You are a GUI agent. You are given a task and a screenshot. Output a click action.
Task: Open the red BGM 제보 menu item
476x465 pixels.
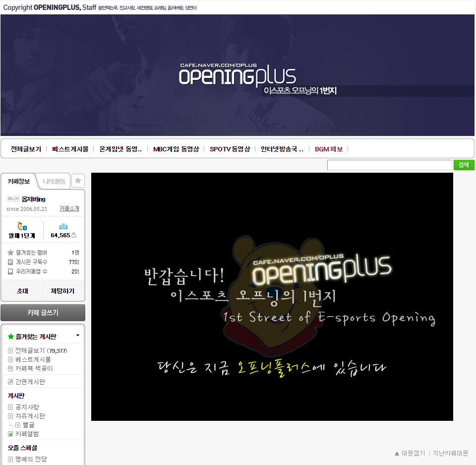tap(329, 149)
